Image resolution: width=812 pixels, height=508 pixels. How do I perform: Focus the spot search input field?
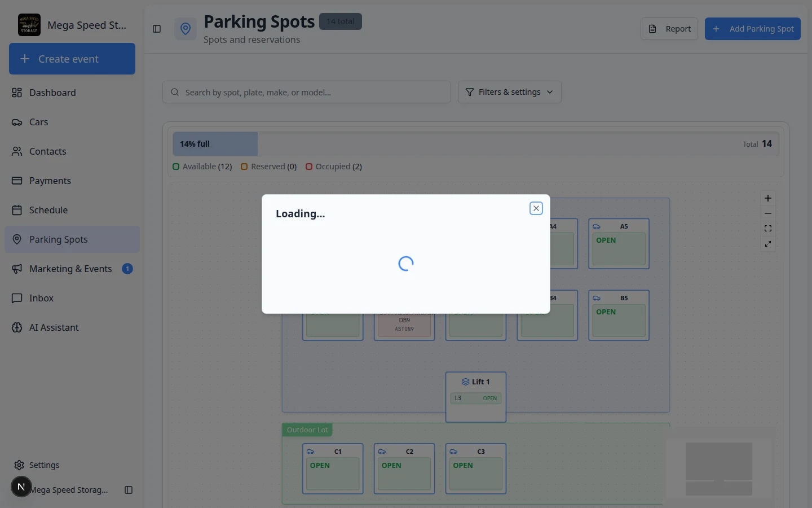pyautogui.click(x=307, y=92)
